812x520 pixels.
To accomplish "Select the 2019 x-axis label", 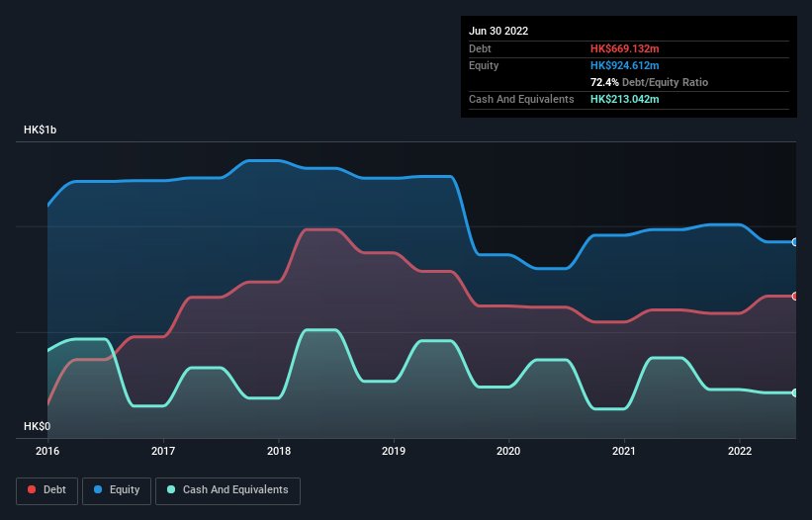I will 394,451.
